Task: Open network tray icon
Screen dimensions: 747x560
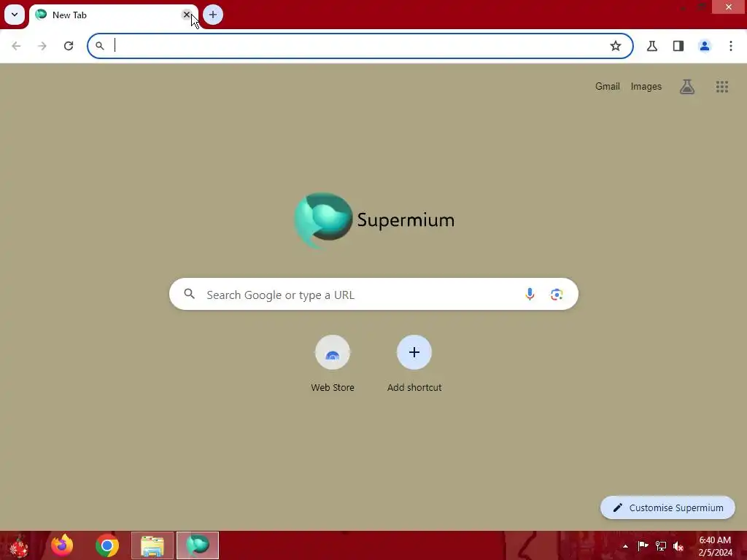Action: click(x=661, y=545)
